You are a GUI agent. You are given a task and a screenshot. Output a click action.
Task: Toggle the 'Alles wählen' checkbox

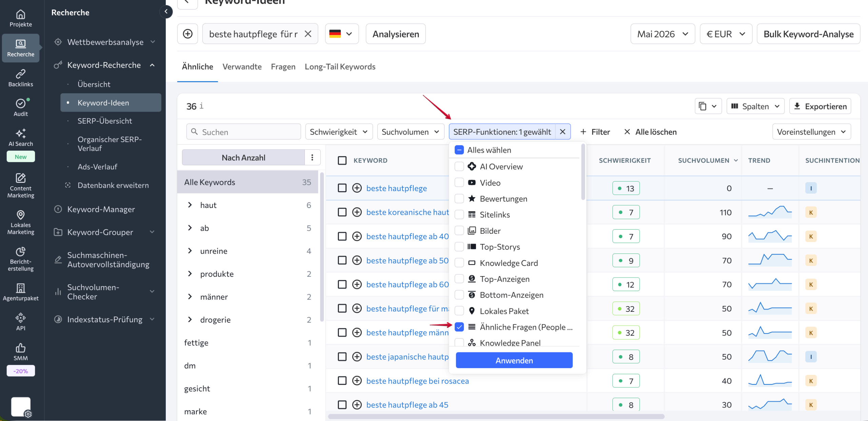[459, 150]
